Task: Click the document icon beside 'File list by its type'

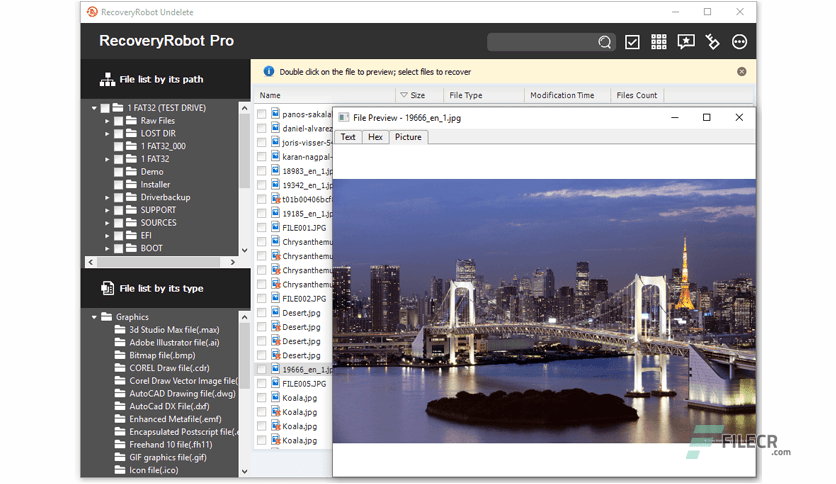Action: tap(107, 288)
